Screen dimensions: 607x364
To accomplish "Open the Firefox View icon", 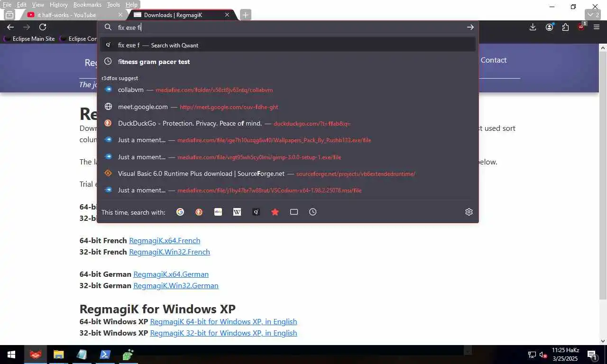I will pos(9,15).
